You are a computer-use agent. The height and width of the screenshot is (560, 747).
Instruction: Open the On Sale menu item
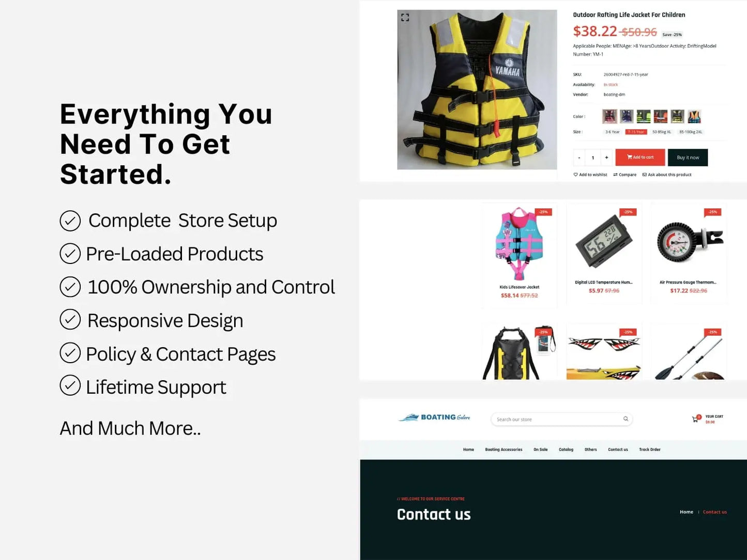(x=540, y=449)
